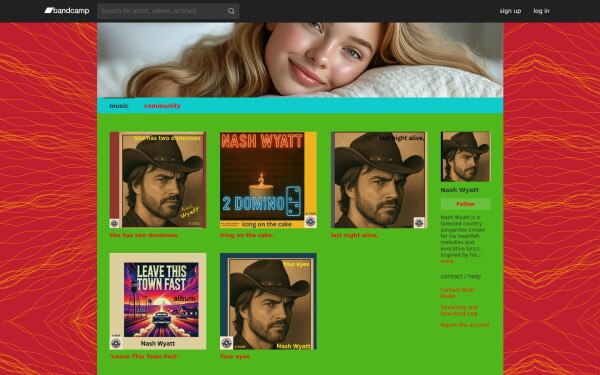This screenshot has height=375, width=600.
Task: Click the "Leave This Town Fast" title link
Action: pos(144,356)
